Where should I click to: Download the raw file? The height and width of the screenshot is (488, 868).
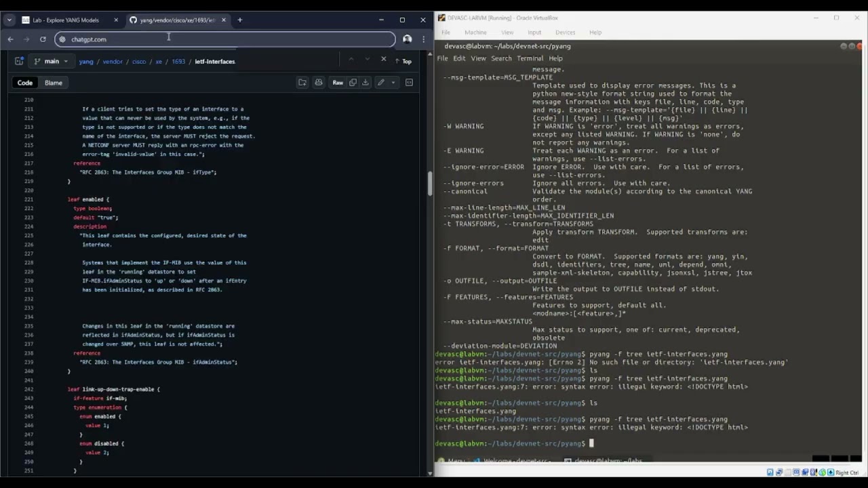pos(366,83)
